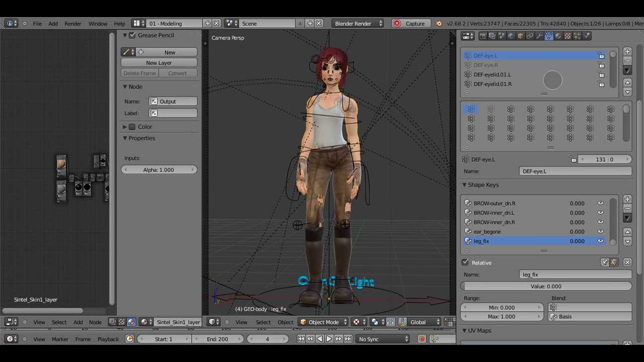Open the Marker menu in timeline
This screenshot has height=362, width=644.
(x=60, y=339)
